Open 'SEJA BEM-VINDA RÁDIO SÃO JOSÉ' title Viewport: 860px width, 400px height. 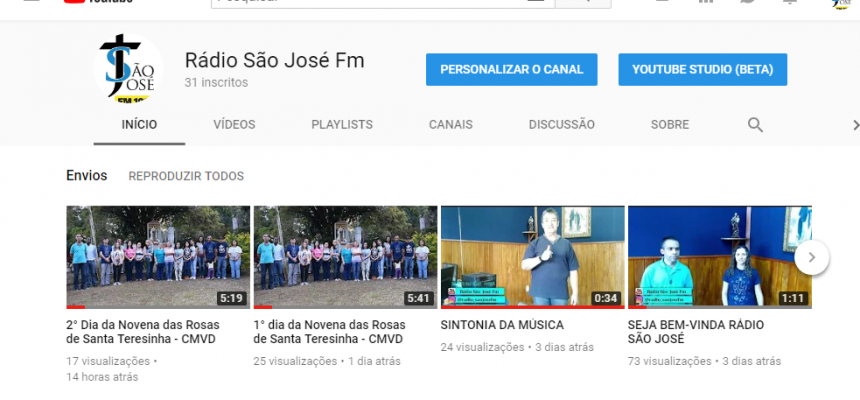point(696,332)
